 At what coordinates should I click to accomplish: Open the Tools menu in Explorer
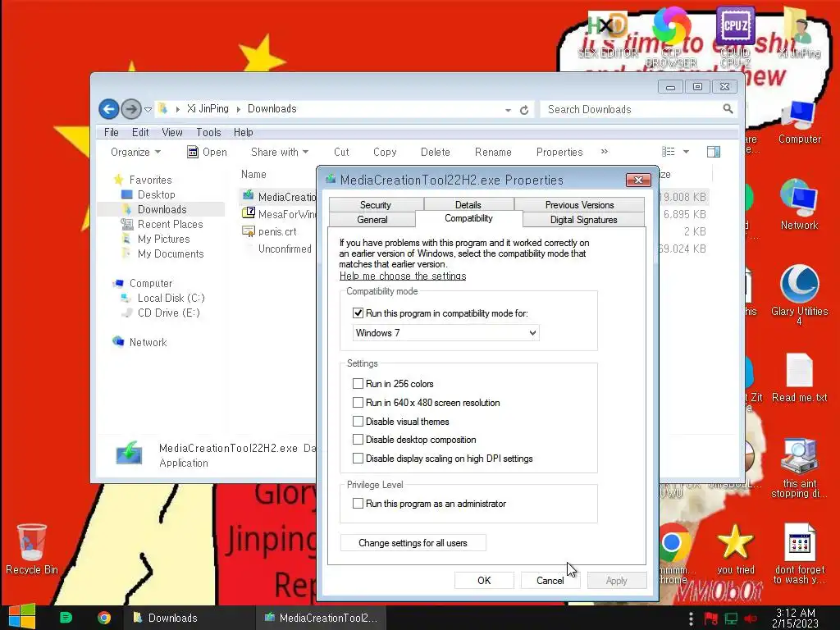208,132
